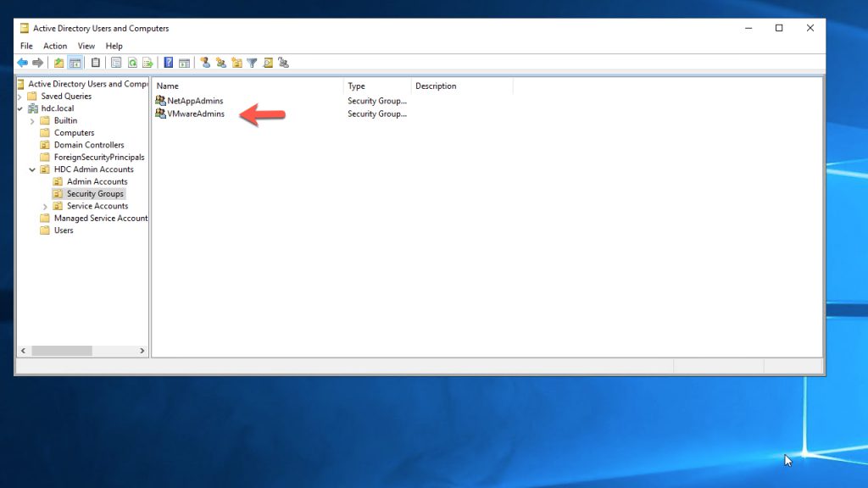Click the tree pane horizontal scrollbar thumb
Image resolution: width=868 pixels, height=488 pixels.
pyautogui.click(x=62, y=351)
